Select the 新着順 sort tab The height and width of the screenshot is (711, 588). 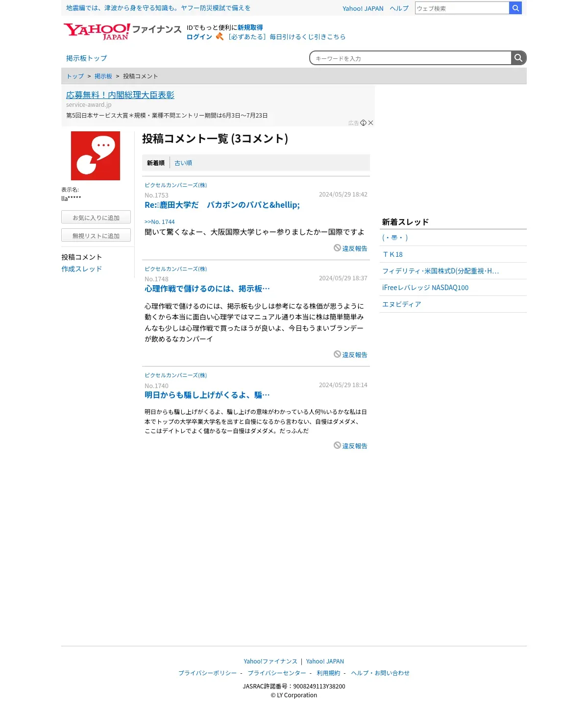[156, 163]
